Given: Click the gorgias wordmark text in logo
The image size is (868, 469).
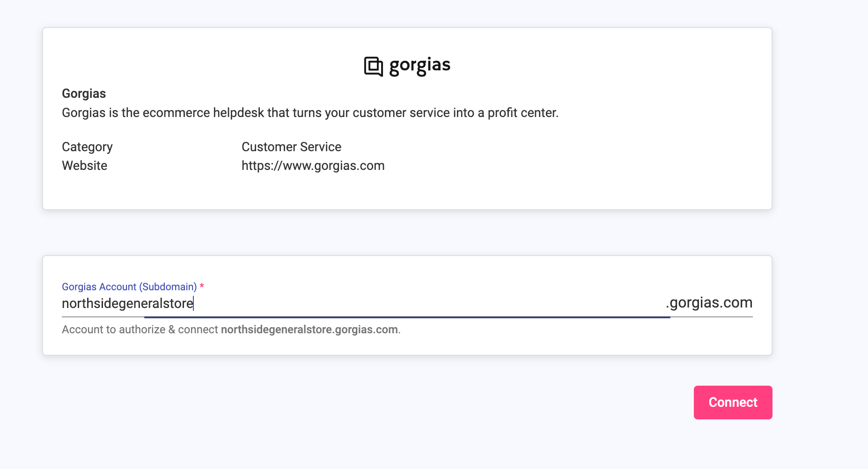Looking at the screenshot, I should pos(419,66).
